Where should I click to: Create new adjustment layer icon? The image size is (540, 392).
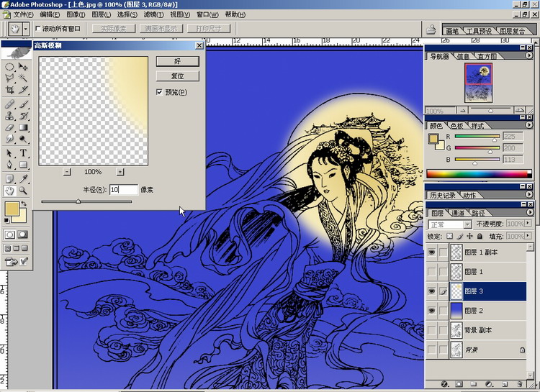(489, 384)
